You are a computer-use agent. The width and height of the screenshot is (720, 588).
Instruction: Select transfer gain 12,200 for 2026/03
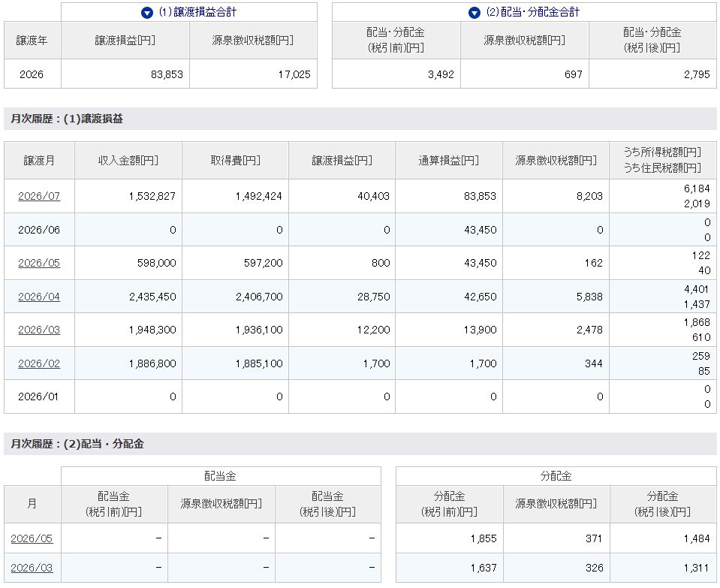373,330
